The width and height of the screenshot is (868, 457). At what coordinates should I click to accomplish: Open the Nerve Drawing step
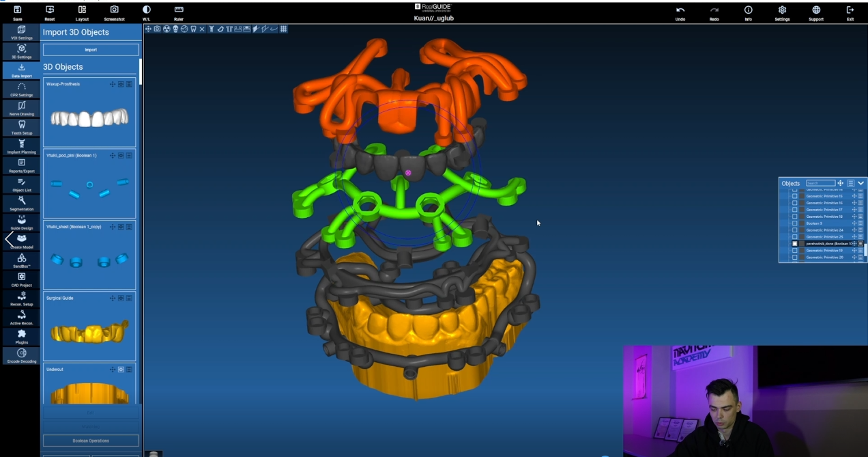tap(21, 109)
